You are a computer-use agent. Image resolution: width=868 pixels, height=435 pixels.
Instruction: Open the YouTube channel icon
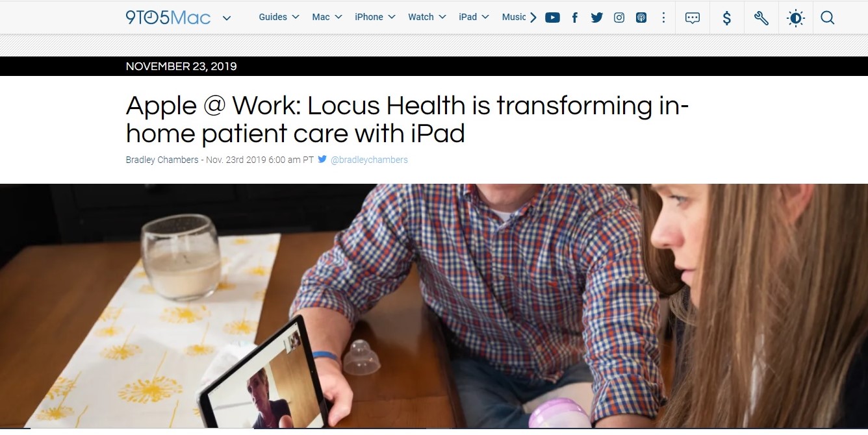[x=552, y=18]
